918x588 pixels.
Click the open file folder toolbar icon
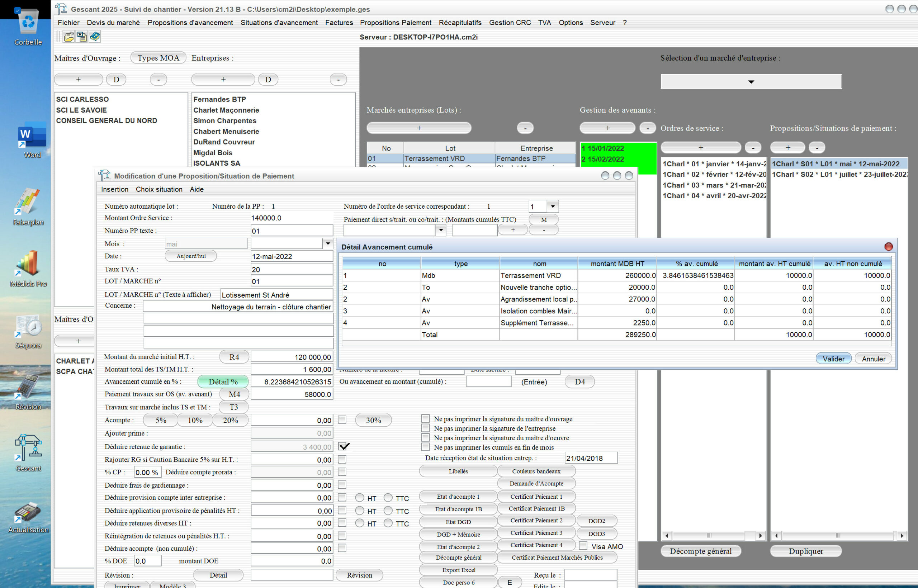[x=69, y=37]
